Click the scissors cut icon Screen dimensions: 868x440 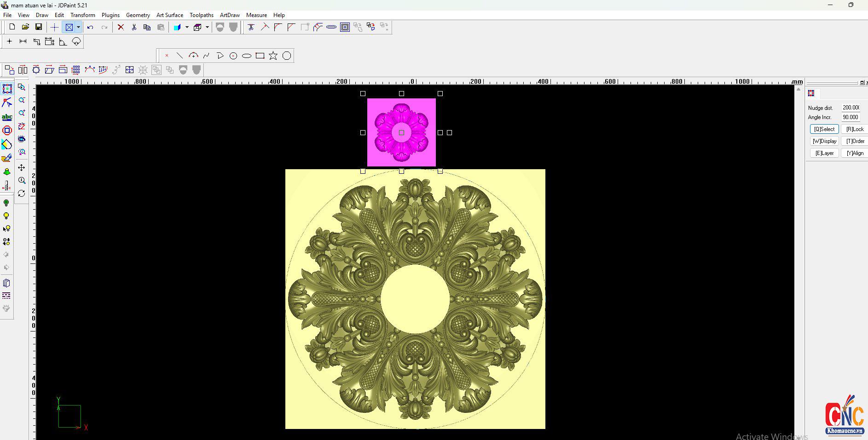(x=134, y=27)
